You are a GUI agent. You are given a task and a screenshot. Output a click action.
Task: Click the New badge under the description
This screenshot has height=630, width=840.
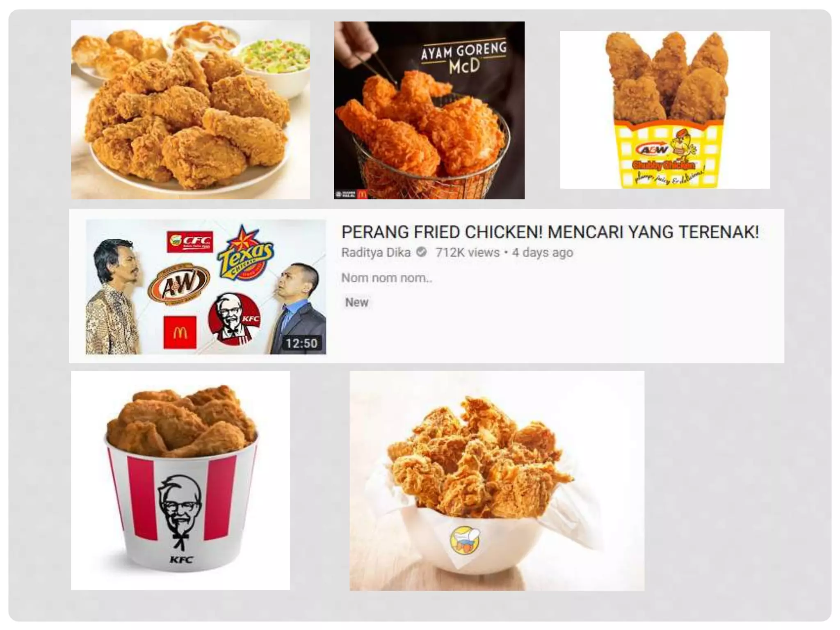click(x=356, y=302)
